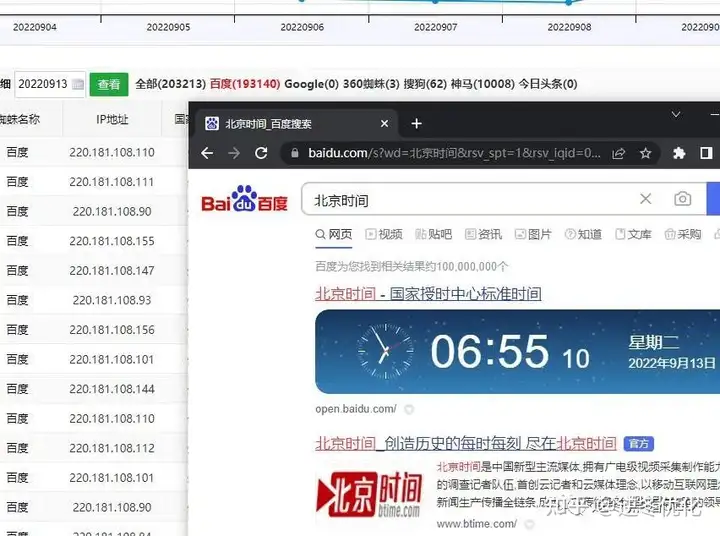This screenshot has width=720, height=536.
Task: Select IP 220.181.108.155
Action: click(112, 241)
